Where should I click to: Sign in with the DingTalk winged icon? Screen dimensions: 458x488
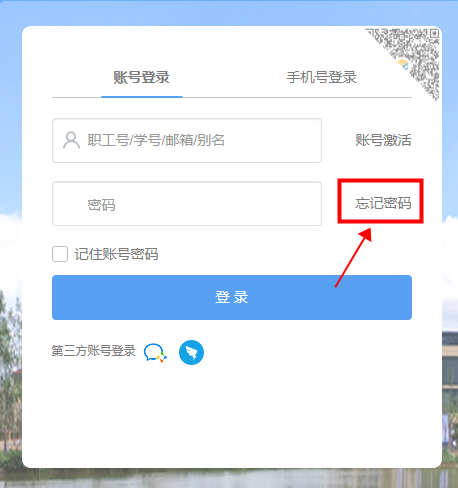191,352
